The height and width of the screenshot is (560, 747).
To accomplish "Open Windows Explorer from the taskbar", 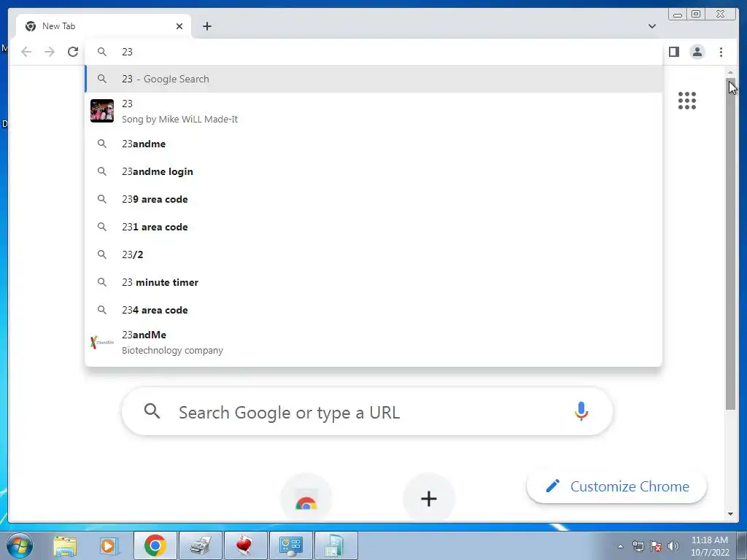I will [65, 545].
